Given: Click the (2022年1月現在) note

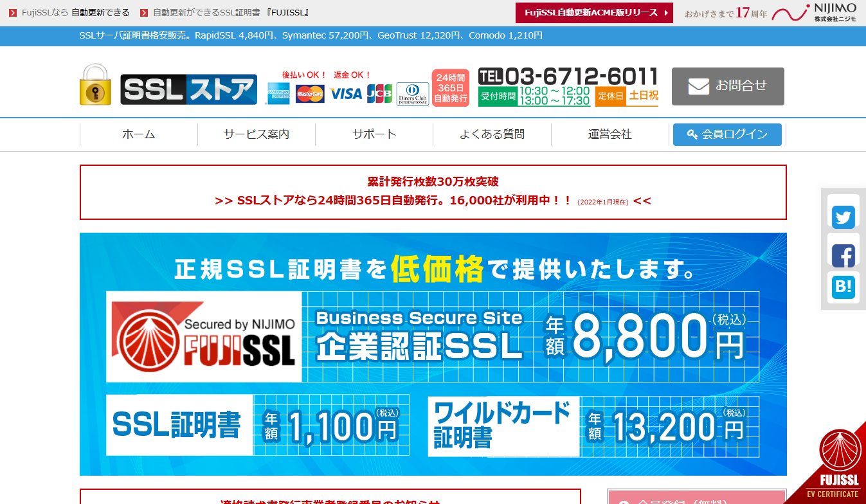Looking at the screenshot, I should [602, 202].
